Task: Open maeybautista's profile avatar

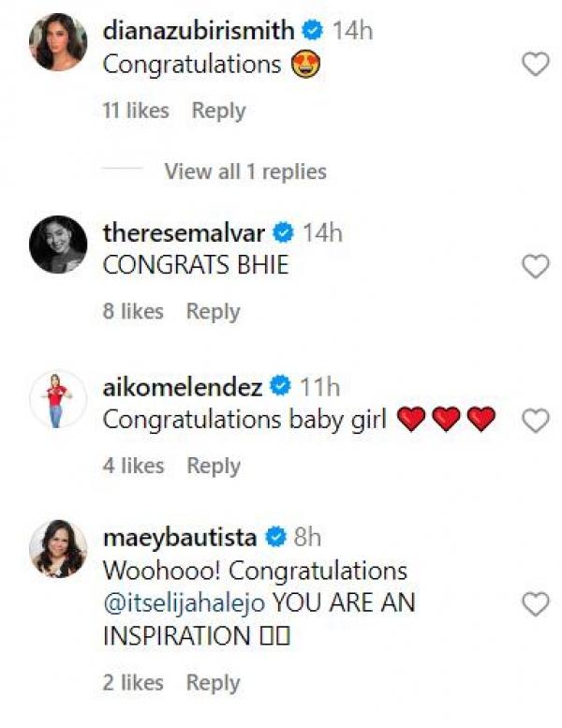Action: pyautogui.click(x=58, y=550)
